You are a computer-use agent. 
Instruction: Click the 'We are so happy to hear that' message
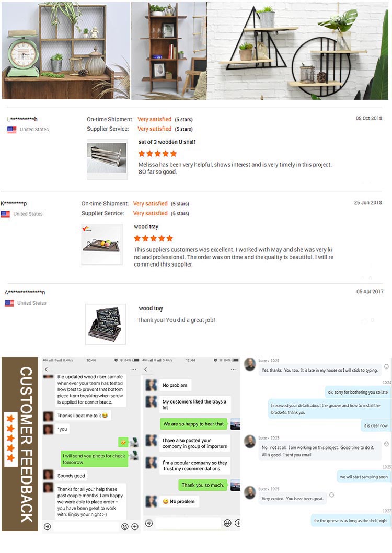pyautogui.click(x=193, y=424)
